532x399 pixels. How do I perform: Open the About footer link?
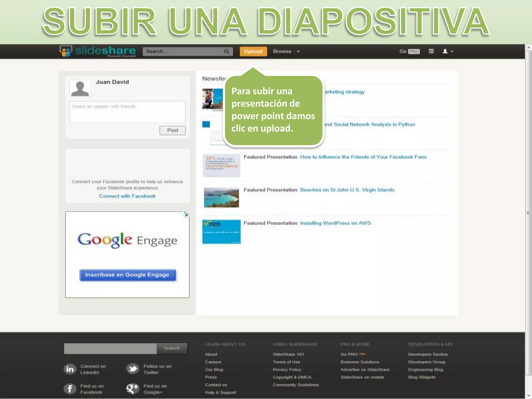point(211,354)
